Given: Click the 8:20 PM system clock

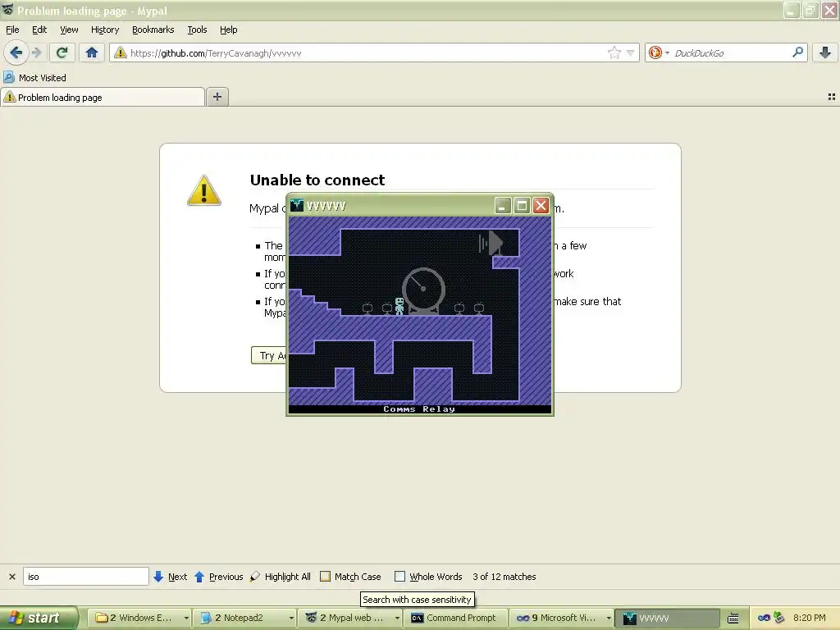Looking at the screenshot, I should (809, 618).
